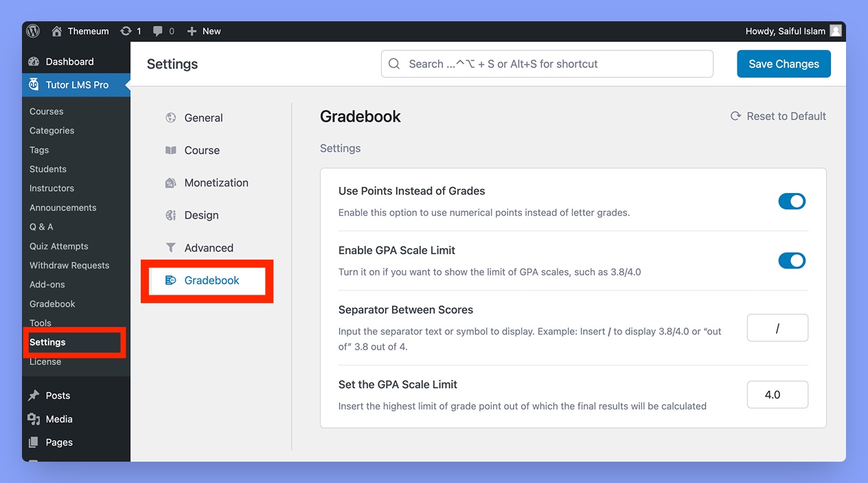
Task: Open Add-ons page
Action: click(47, 284)
